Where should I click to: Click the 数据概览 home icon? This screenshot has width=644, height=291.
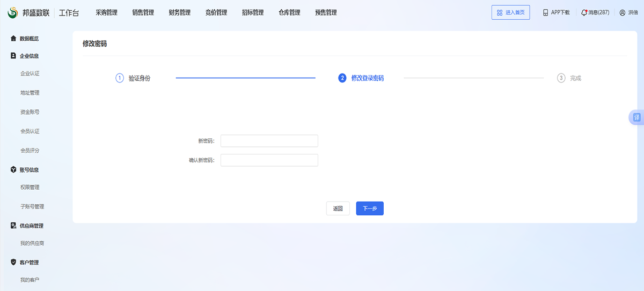point(13,39)
